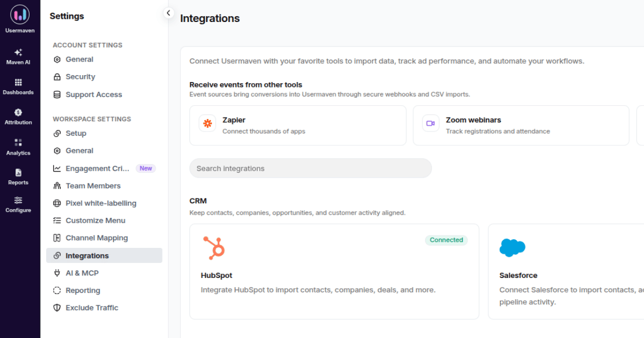Viewport: 644px width, 338px height.
Task: Click the CRM section heading
Action: pyautogui.click(x=198, y=201)
